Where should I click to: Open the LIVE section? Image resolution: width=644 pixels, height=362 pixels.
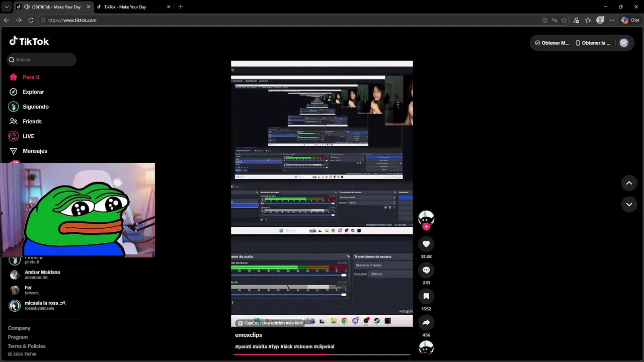(x=21, y=136)
